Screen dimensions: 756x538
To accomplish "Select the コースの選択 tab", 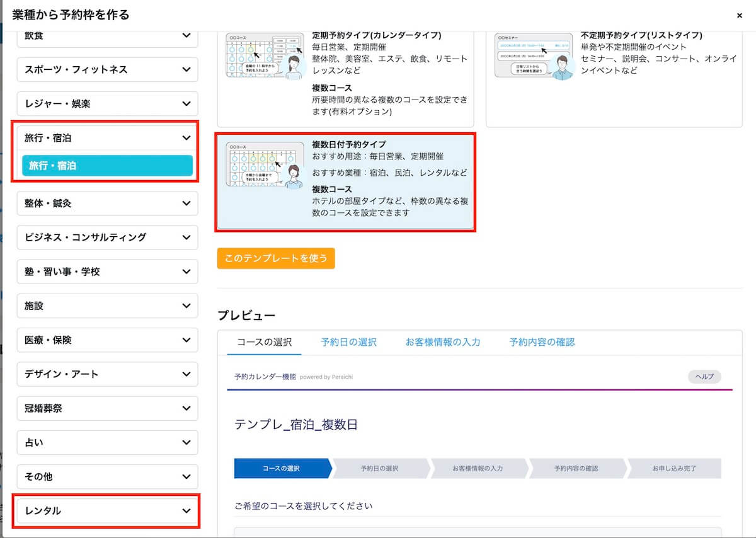I will pos(264,342).
